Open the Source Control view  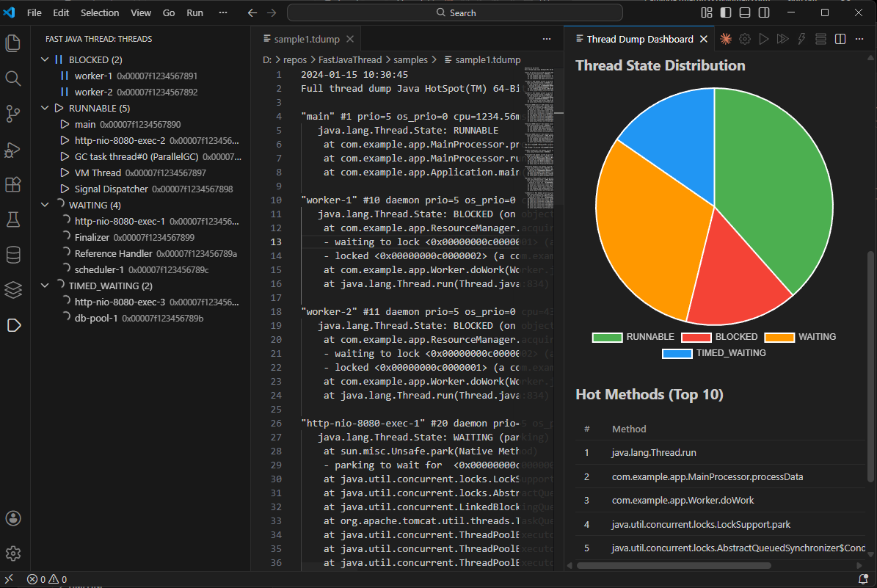[13, 114]
